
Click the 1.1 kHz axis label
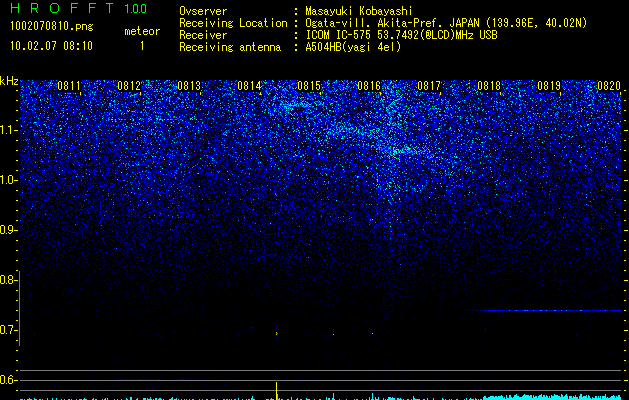pos(8,130)
